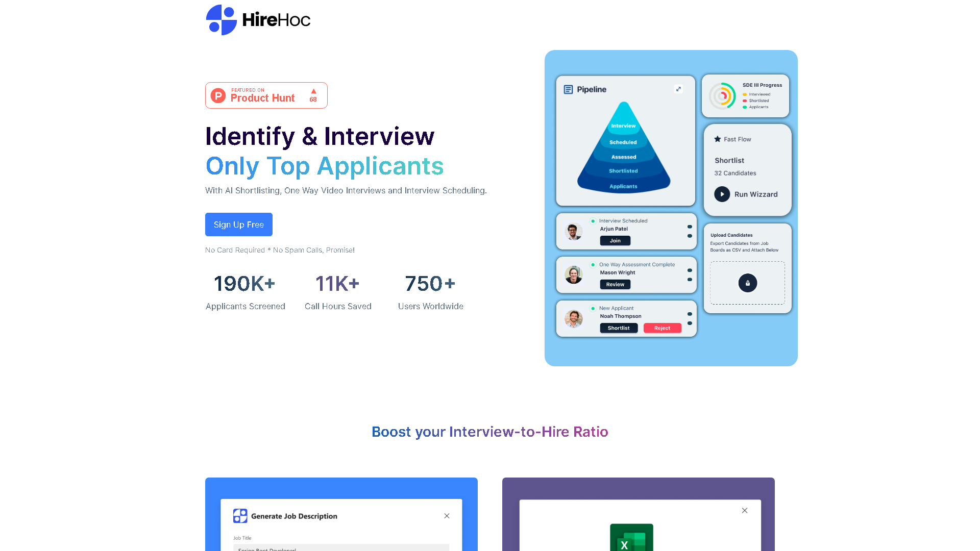
Task: Click the Generate Job Description icon
Action: (x=240, y=516)
